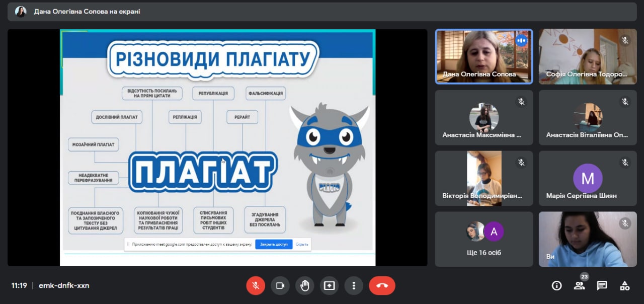Expand the 'Ще 16 осіб' participants tile

point(484,239)
